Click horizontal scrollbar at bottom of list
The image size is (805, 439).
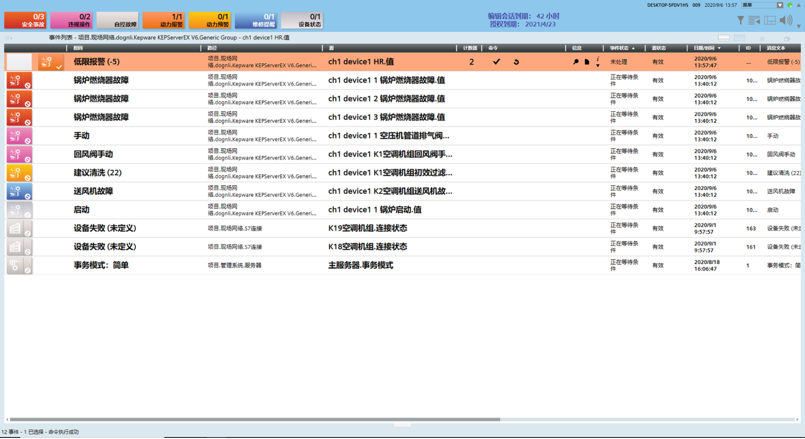[255, 419]
